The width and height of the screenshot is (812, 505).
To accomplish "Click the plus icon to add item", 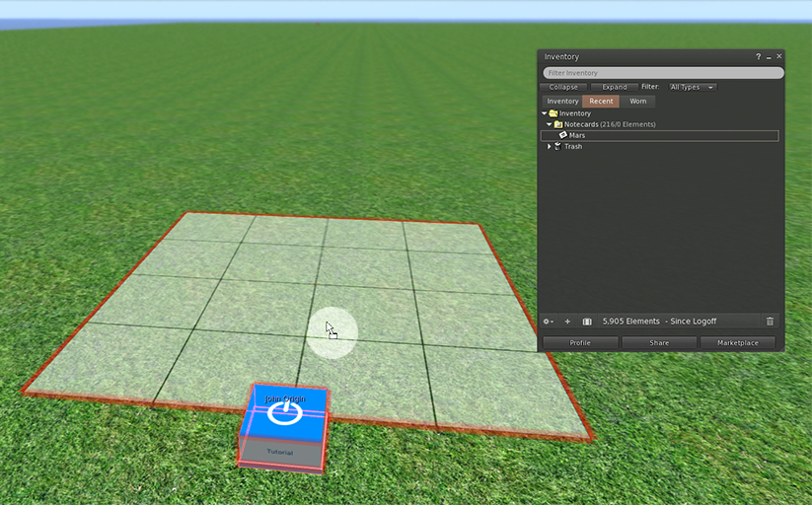I will 567,322.
